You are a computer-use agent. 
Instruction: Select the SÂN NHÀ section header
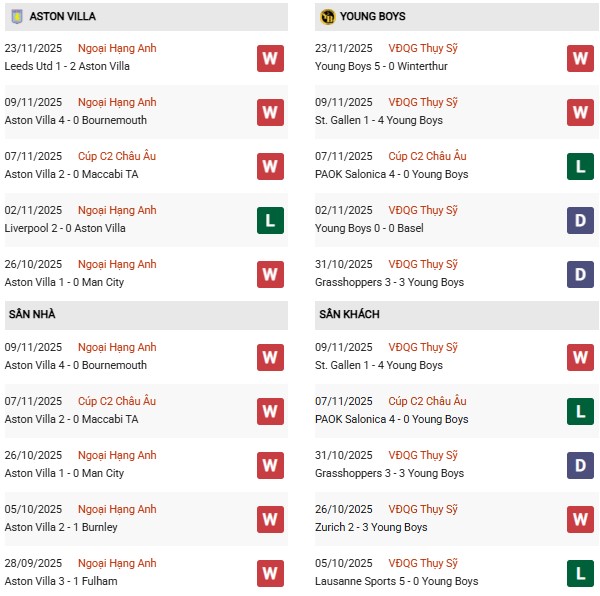tap(33, 315)
